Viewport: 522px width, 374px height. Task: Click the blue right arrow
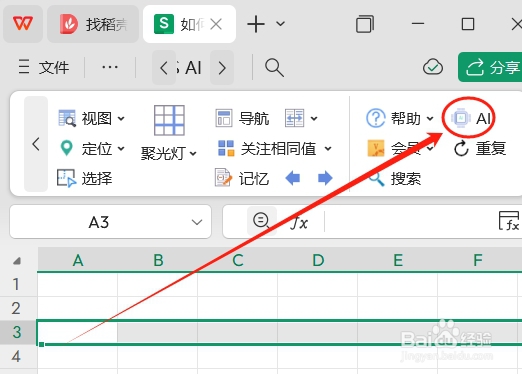tap(325, 178)
